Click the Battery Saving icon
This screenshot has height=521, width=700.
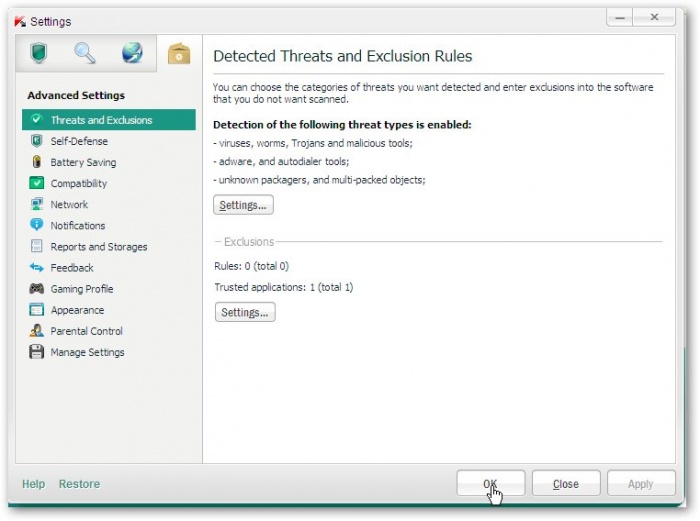point(37,162)
